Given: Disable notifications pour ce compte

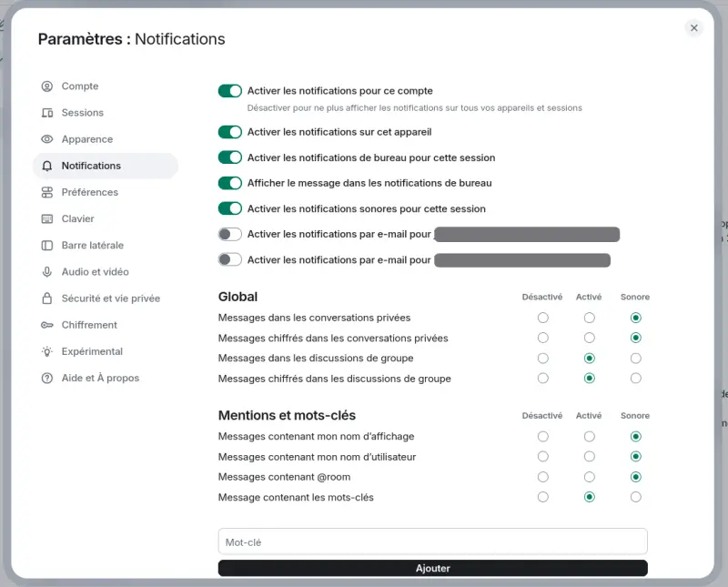Looking at the screenshot, I should coord(229,91).
